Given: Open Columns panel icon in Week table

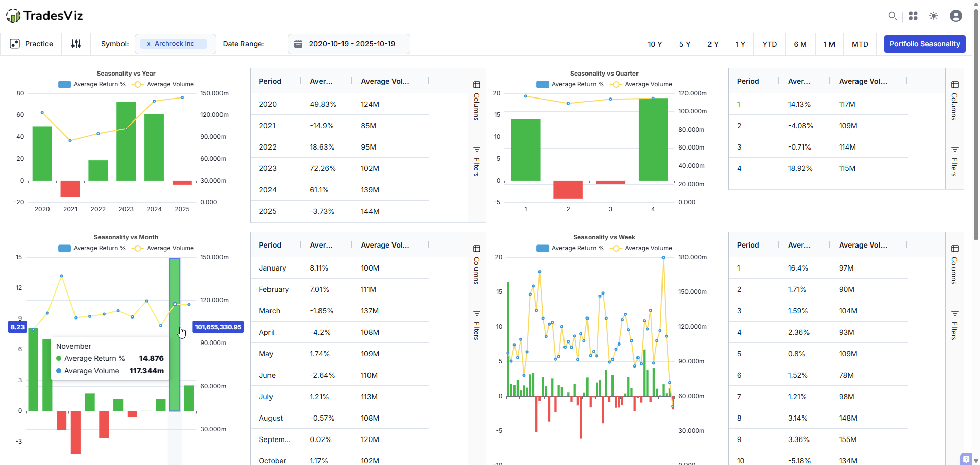Looking at the screenshot, I should tap(955, 249).
